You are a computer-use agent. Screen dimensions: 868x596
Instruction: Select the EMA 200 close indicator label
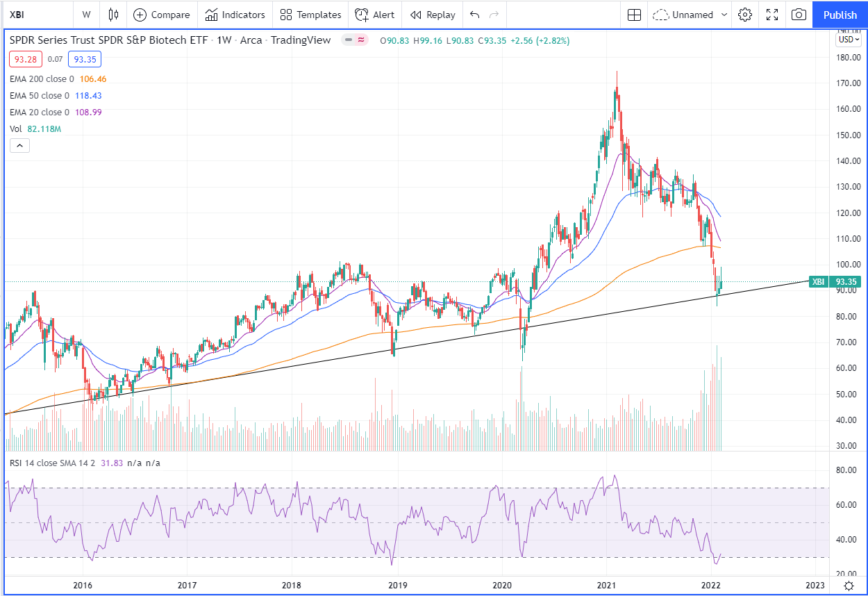42,79
